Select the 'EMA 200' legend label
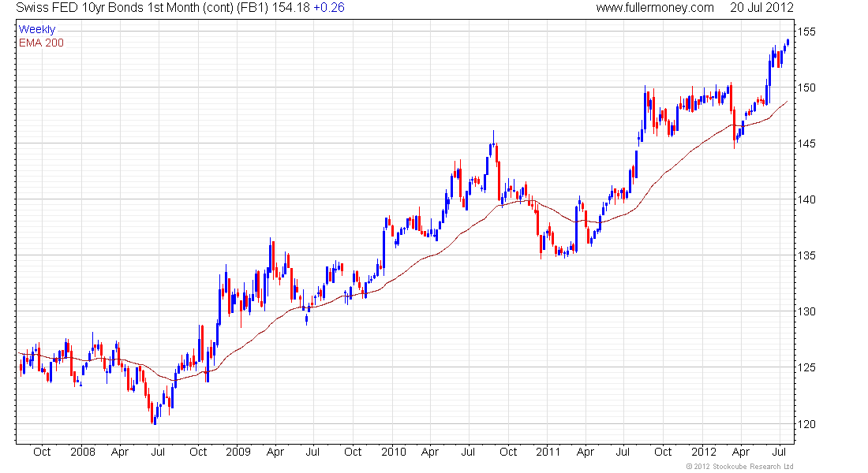Screen dimensions: 868x473 pos(42,43)
